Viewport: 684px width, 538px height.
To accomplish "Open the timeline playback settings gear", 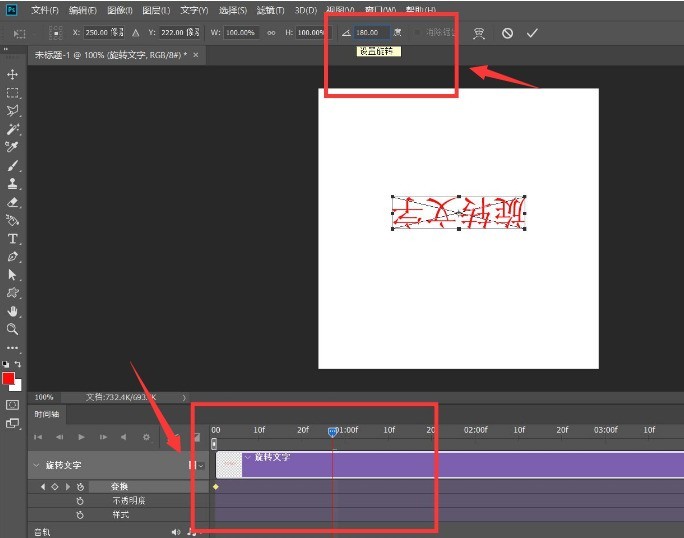I will tap(146, 437).
